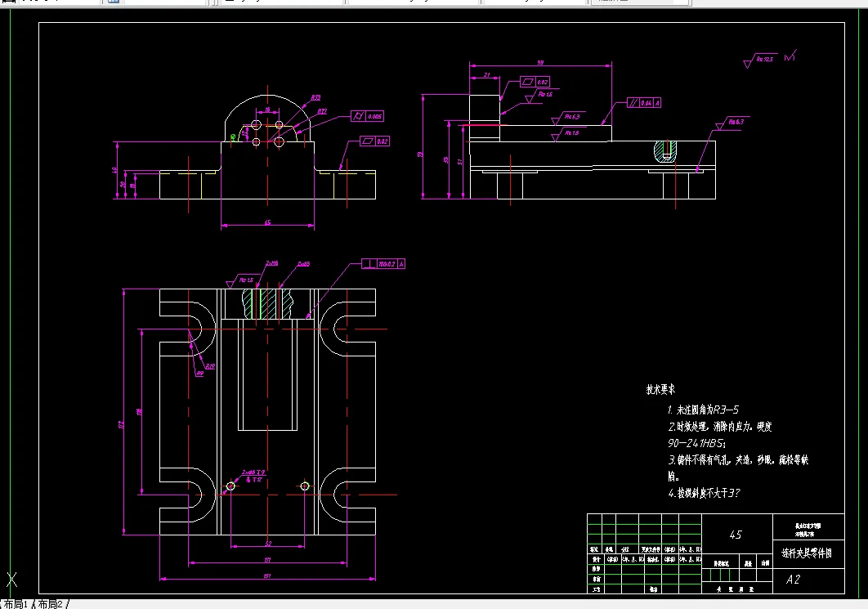Screen dimensions: 868x609
Task: Click the UCS origin X icon
Action: click(x=11, y=580)
